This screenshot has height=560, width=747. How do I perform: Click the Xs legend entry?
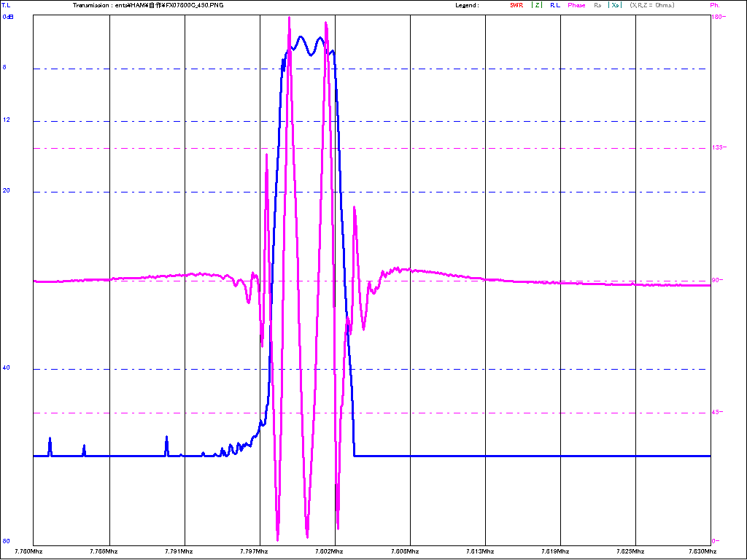click(615, 5)
